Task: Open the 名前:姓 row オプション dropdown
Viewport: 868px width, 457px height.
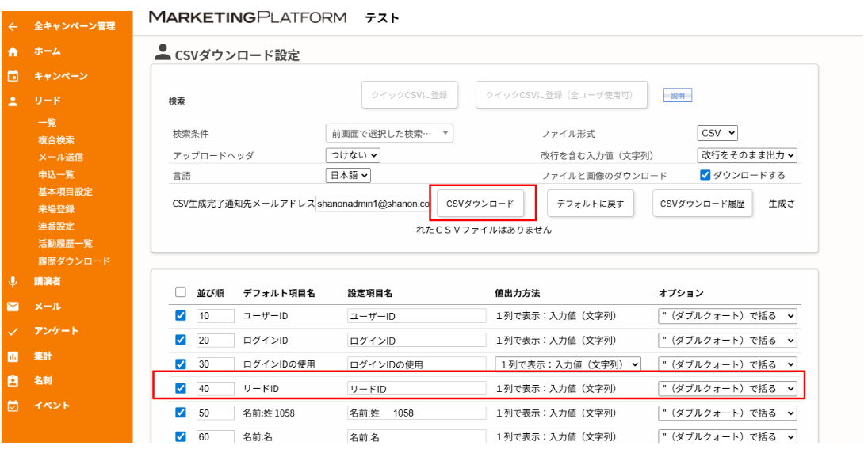Action: (x=728, y=413)
